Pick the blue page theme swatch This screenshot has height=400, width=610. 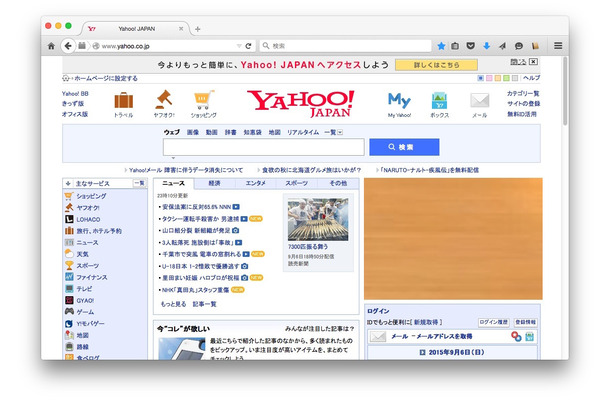pyautogui.click(x=480, y=78)
